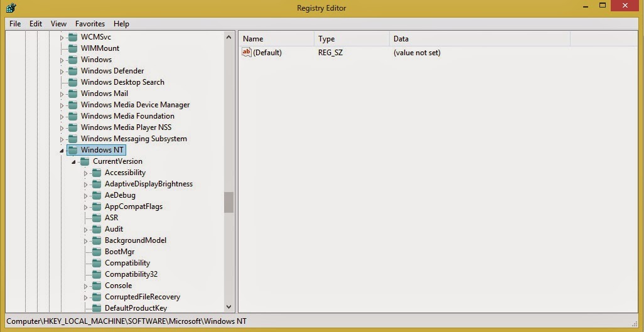
Task: Click the status bar registry path
Action: tap(127, 321)
